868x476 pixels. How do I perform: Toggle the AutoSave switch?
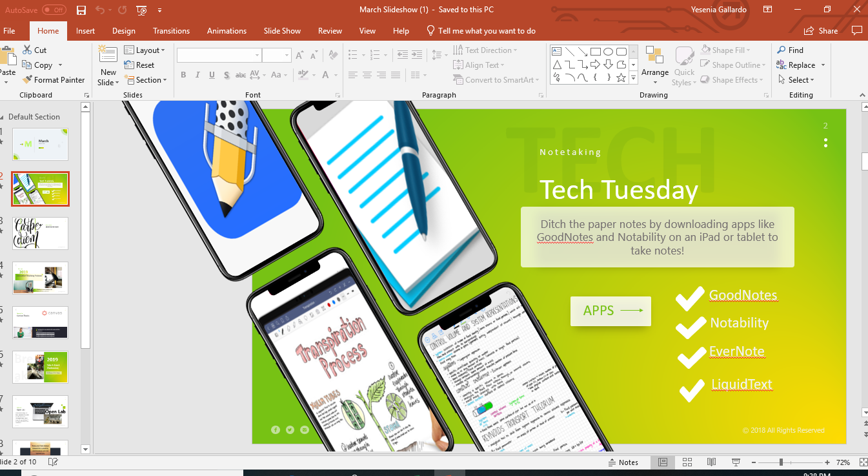[x=54, y=10]
